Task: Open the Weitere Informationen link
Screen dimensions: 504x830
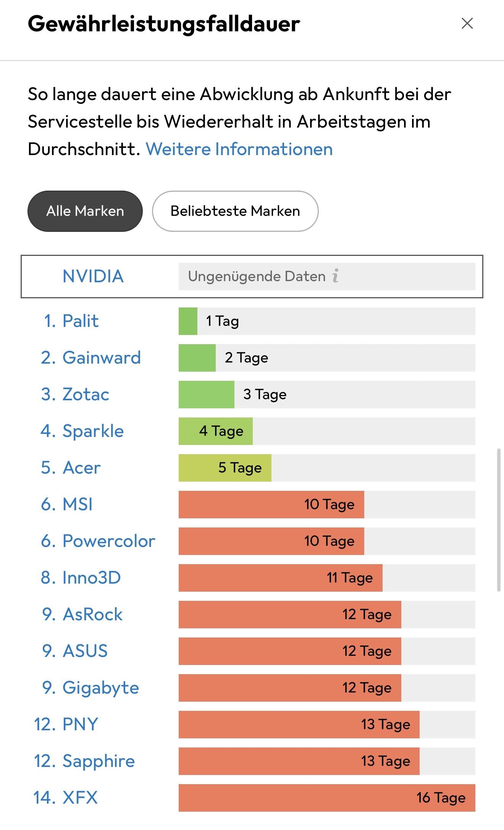Action: 239,149
